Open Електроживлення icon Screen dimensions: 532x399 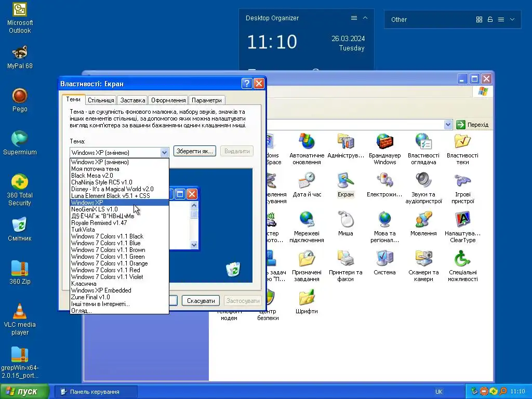(384, 185)
